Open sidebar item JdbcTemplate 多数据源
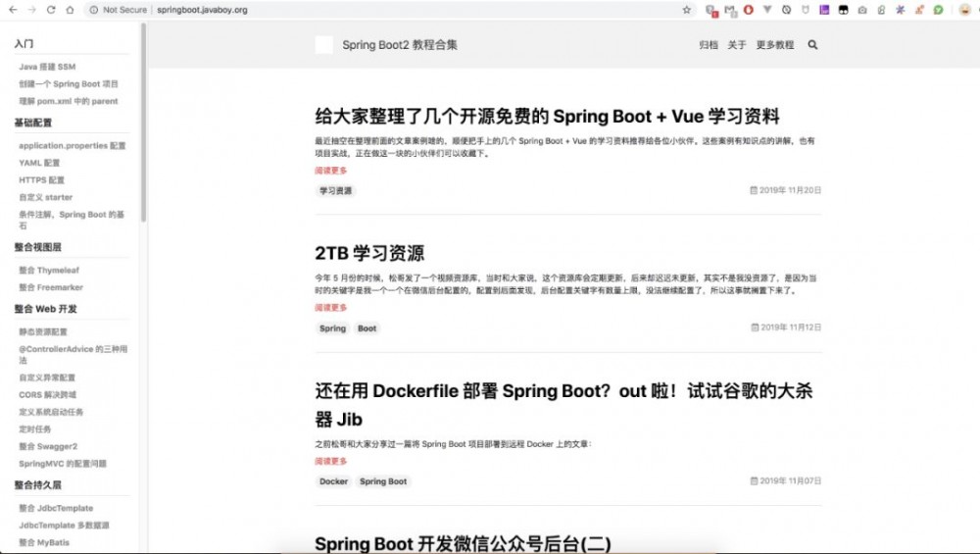 [64, 526]
